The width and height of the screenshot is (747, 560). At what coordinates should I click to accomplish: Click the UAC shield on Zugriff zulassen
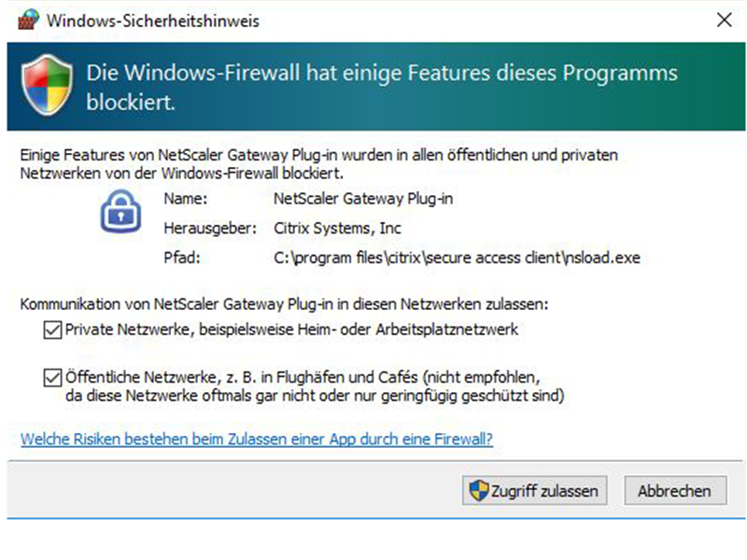point(479,491)
